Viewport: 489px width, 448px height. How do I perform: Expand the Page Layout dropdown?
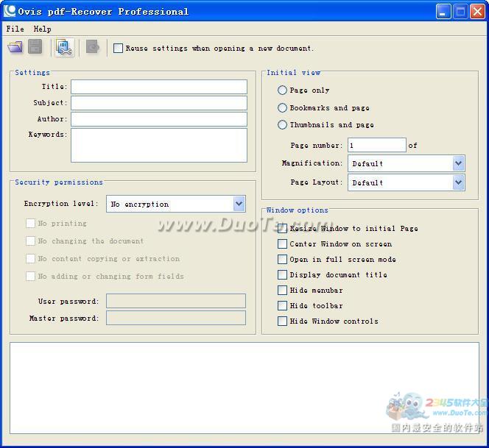(407, 182)
